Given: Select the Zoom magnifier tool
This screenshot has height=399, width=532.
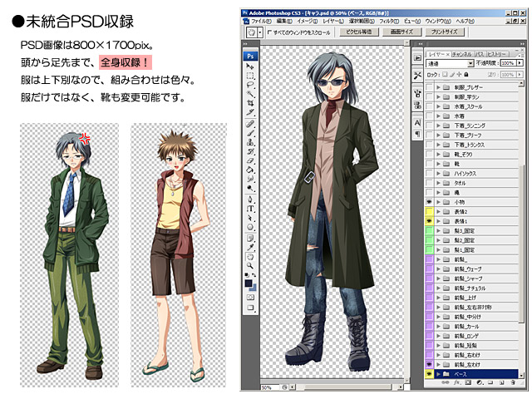Looking at the screenshot, I should click(x=250, y=266).
